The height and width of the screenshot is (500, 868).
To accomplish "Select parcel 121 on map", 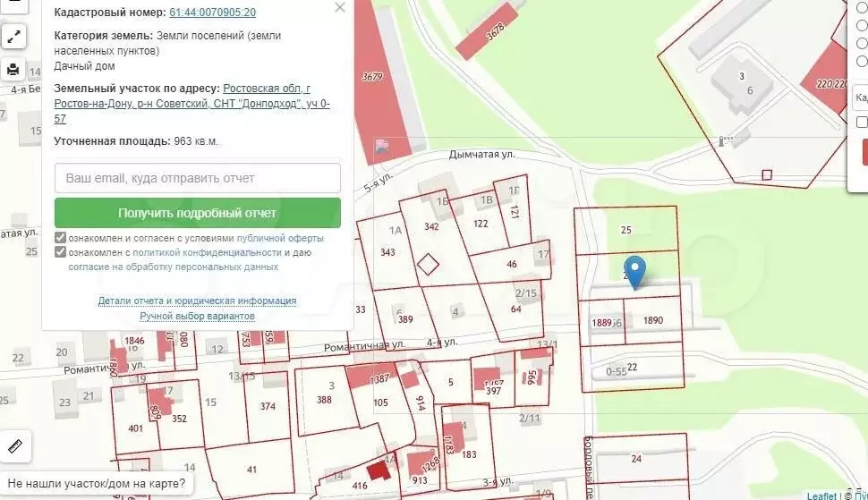I will (x=515, y=212).
